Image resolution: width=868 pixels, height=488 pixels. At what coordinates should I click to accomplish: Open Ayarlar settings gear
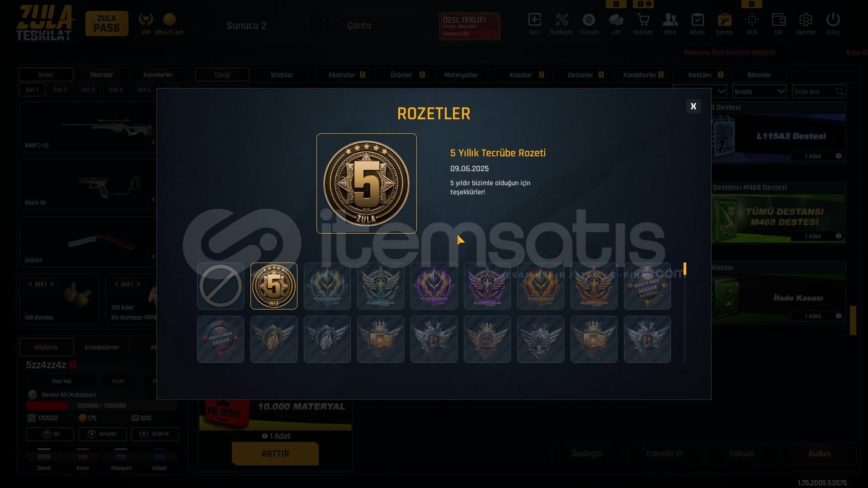click(x=806, y=24)
